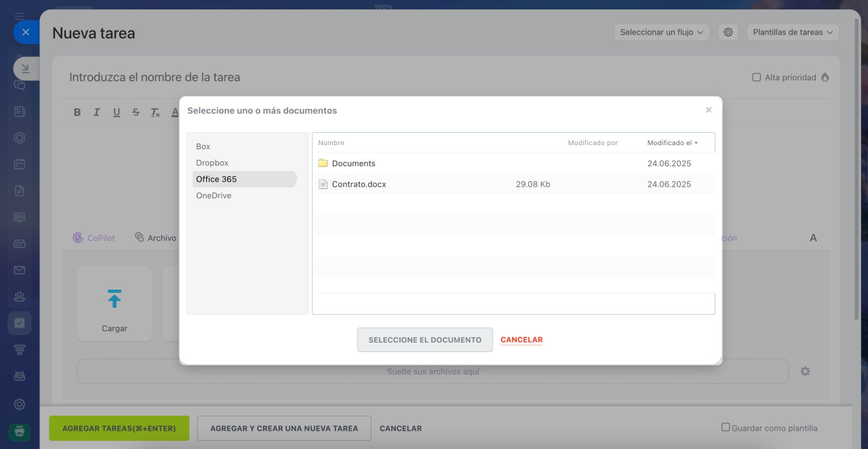
Task: Apply underline formatting
Action: click(117, 113)
